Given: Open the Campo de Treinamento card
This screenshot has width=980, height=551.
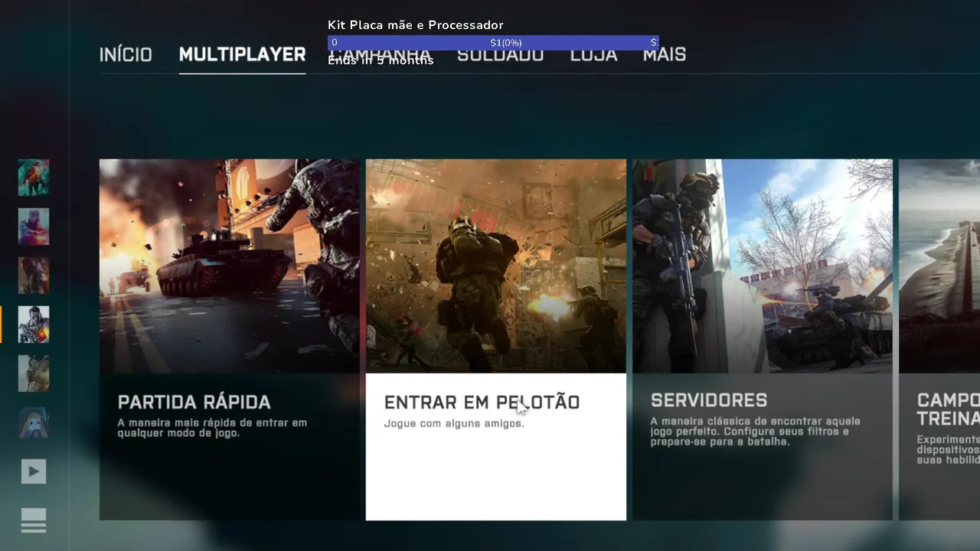Looking at the screenshot, I should tap(939, 340).
